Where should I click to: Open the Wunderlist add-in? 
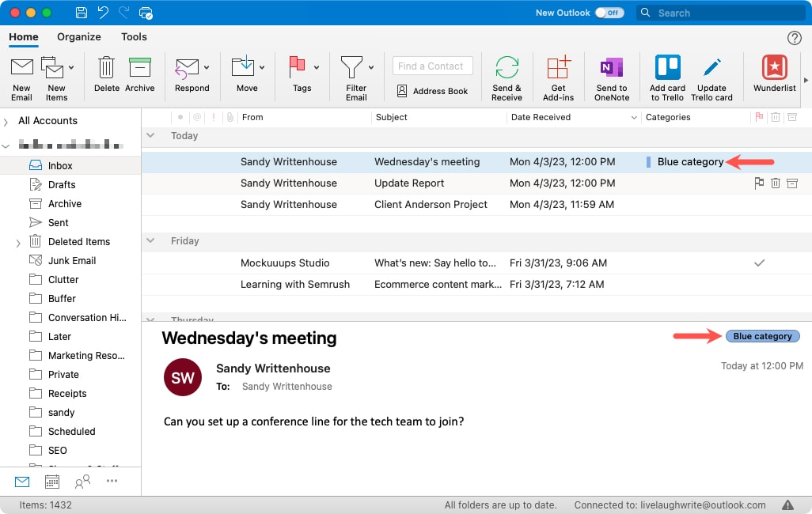(x=773, y=77)
